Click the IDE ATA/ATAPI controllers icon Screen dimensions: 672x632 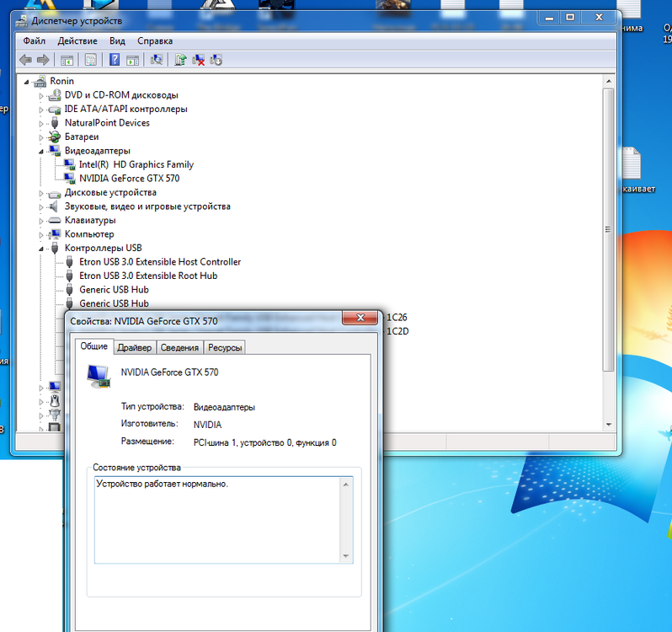point(55,110)
